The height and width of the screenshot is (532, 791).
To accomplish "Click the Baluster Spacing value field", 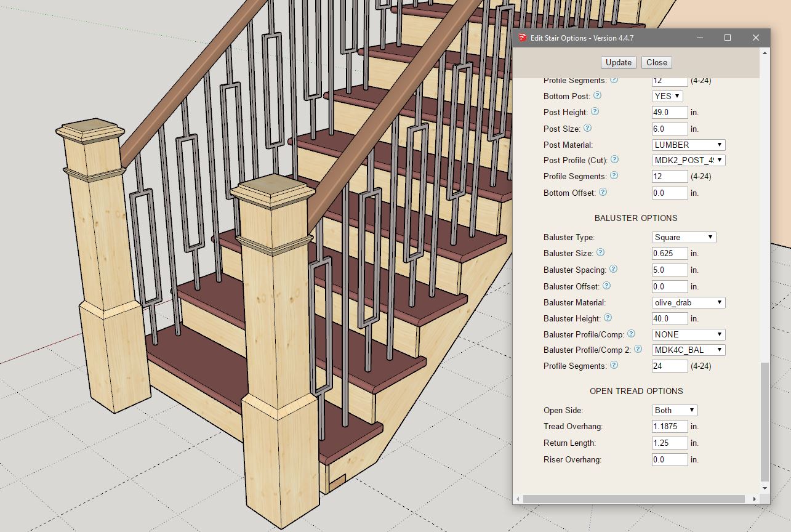I will coord(669,270).
